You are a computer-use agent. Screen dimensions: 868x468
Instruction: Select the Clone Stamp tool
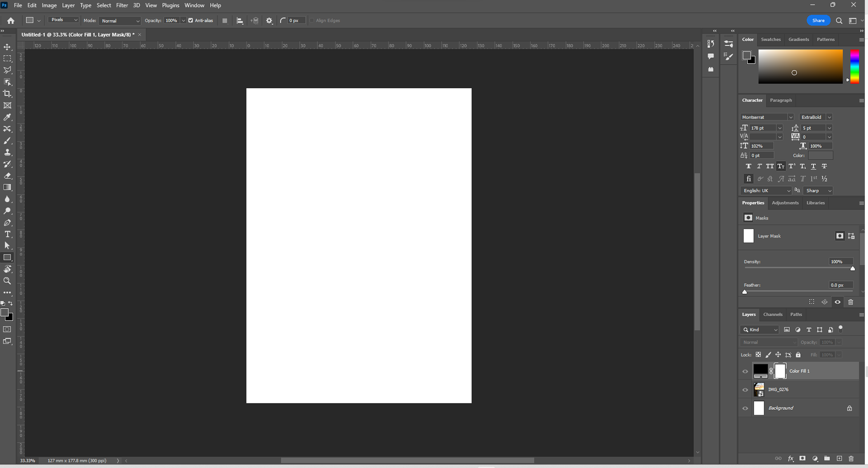pos(7,152)
